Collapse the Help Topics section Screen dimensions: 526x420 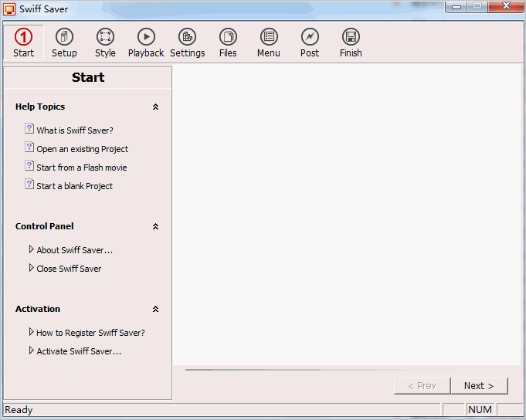click(x=155, y=107)
